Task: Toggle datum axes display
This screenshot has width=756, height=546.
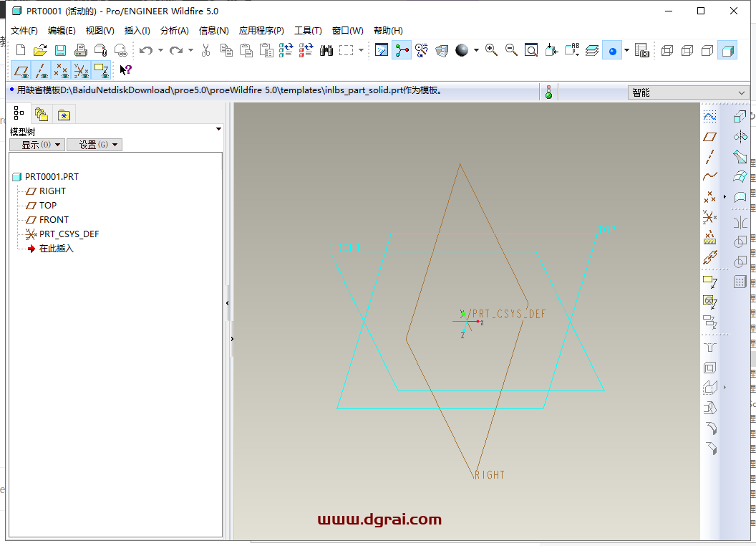Action: coord(41,70)
